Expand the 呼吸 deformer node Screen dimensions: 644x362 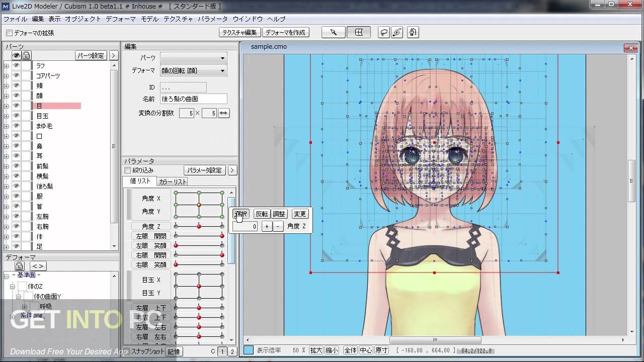[x=24, y=307]
